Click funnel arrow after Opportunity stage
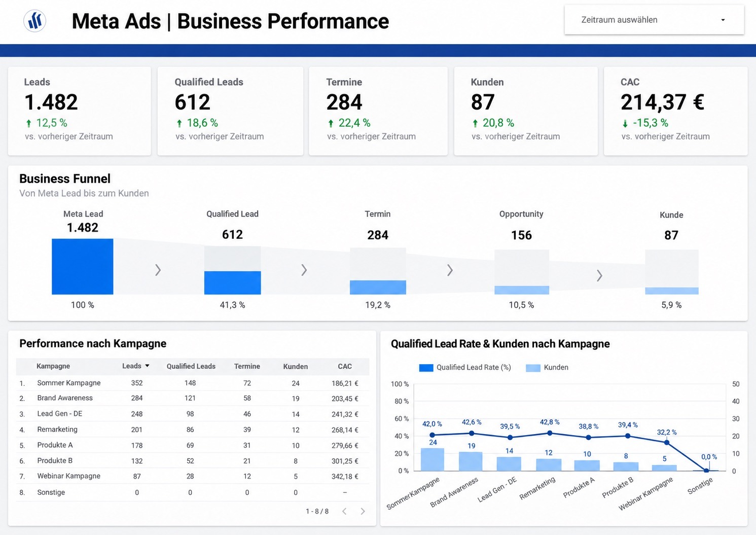The image size is (756, 535). (x=599, y=275)
